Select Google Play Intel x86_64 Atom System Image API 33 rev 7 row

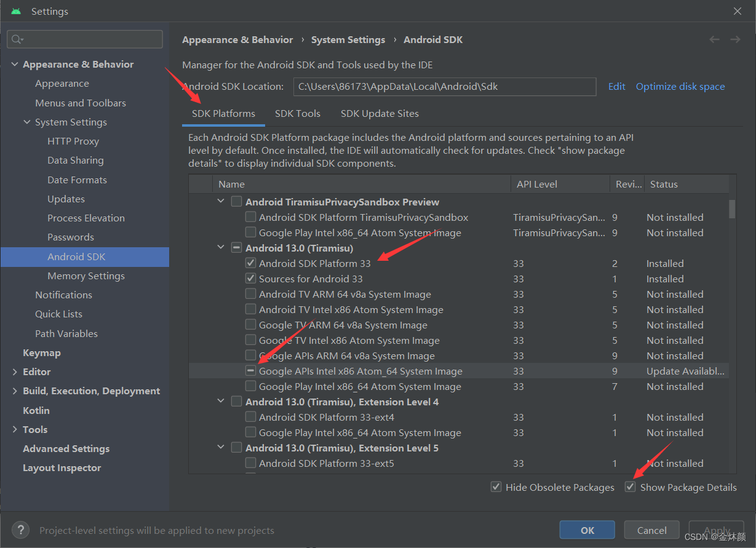(458, 386)
